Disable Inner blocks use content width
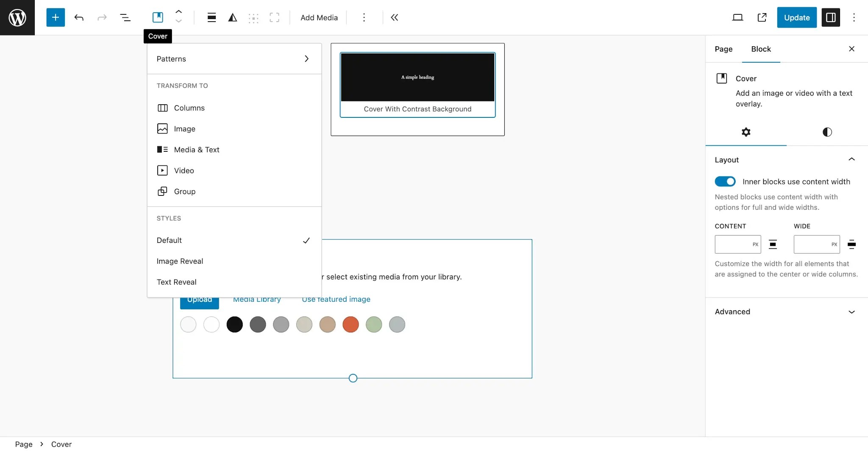 [725, 181]
